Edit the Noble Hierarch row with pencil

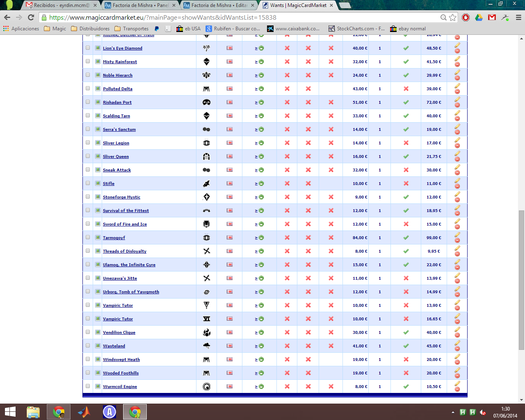(457, 72)
